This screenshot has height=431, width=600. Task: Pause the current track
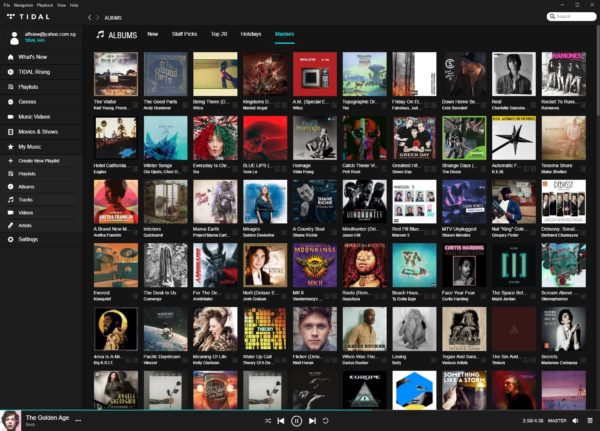[x=296, y=421]
